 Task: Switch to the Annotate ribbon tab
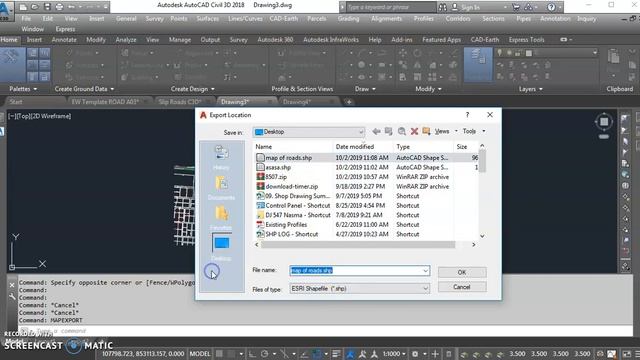coord(64,40)
